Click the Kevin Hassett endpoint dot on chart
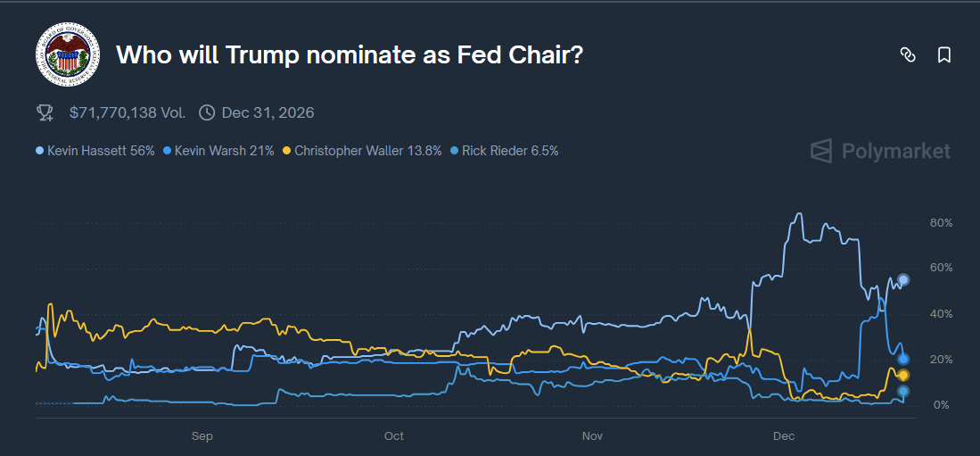 903,280
